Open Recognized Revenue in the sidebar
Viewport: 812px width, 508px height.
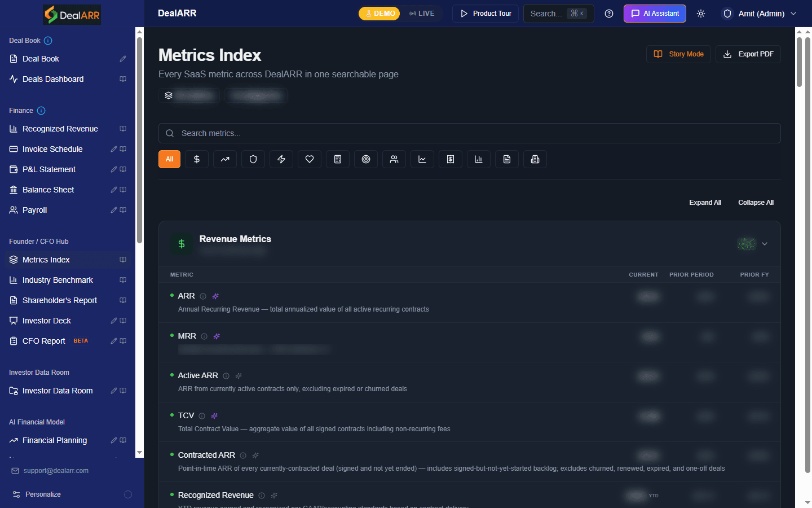point(60,129)
